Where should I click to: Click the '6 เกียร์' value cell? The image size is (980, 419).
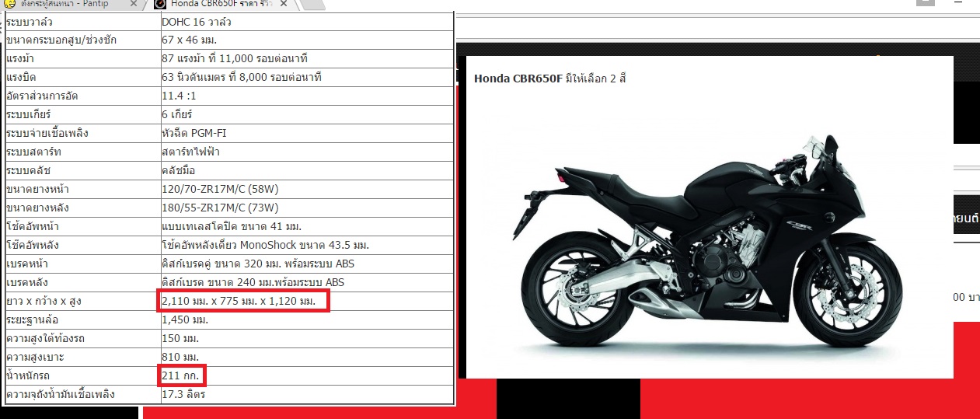click(306, 115)
